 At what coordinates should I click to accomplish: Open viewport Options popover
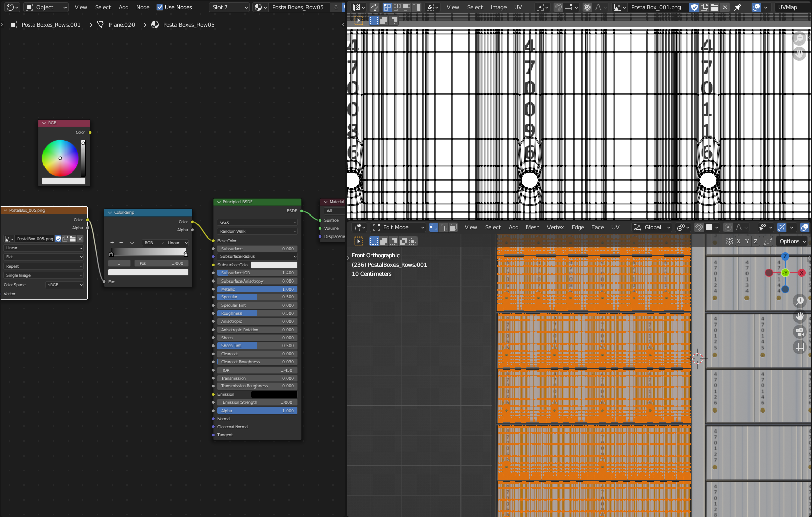(793, 241)
